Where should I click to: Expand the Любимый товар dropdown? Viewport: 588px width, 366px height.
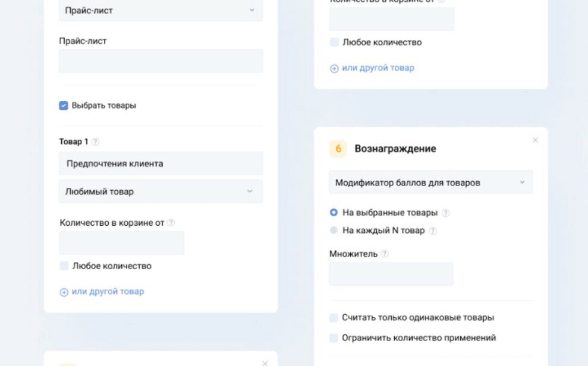[x=161, y=191]
